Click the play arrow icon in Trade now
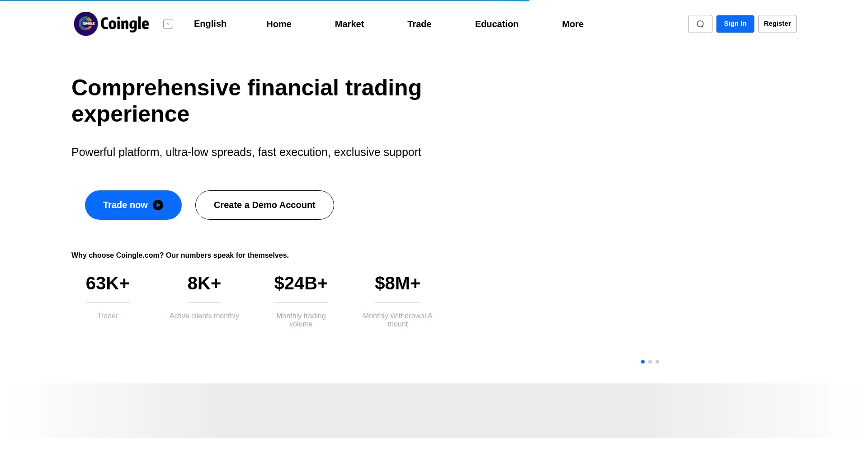 point(158,205)
